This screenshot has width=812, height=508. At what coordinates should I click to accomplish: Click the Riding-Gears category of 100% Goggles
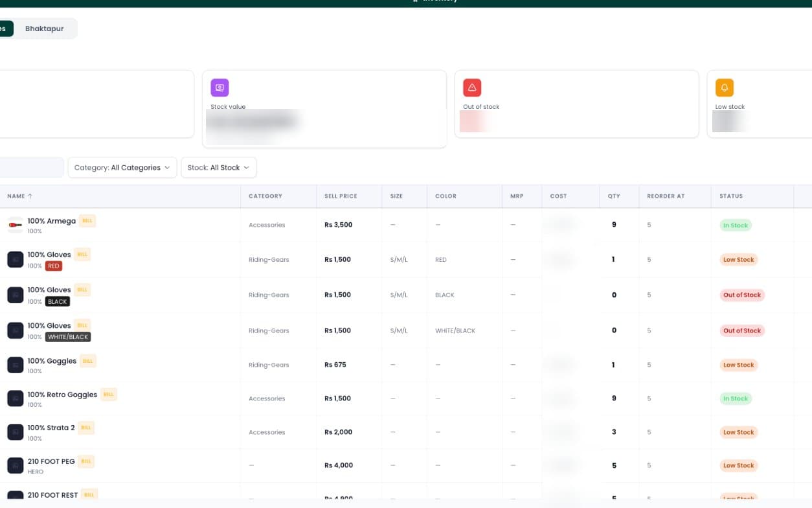pos(269,365)
